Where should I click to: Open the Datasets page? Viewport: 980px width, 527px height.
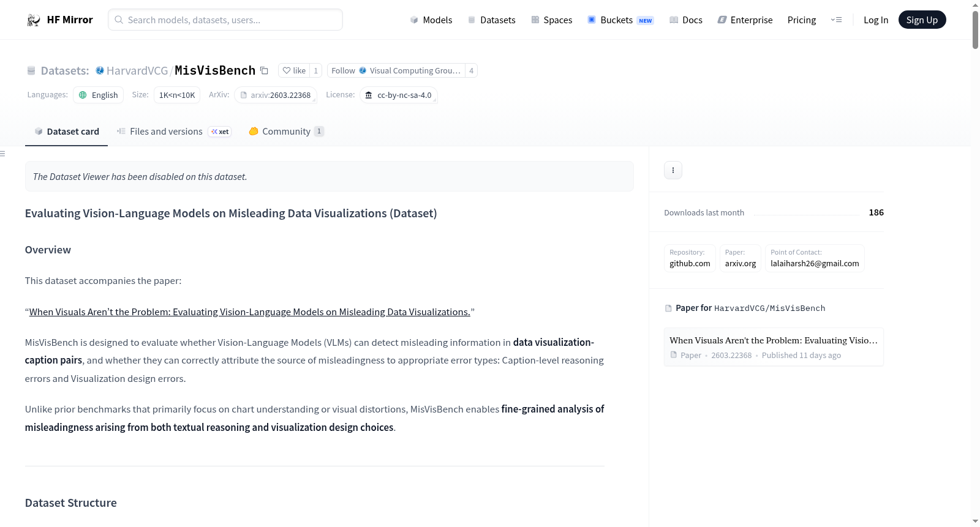tap(492, 20)
